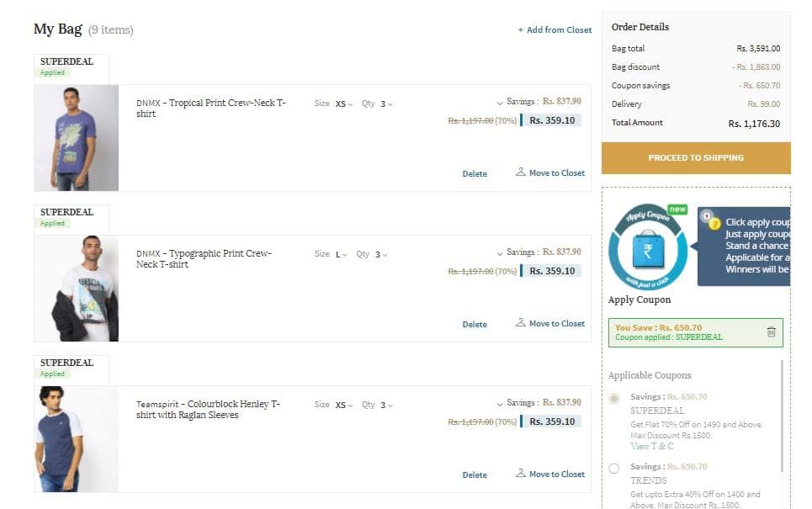Click the green 'new' badge on coupon
Viewport: 812px width, 509px height.
(677, 209)
